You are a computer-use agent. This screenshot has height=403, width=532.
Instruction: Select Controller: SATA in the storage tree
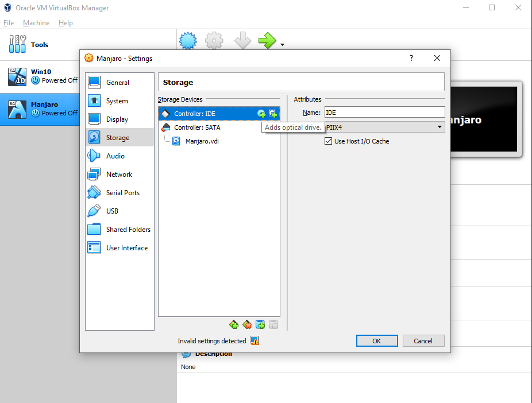(219, 127)
